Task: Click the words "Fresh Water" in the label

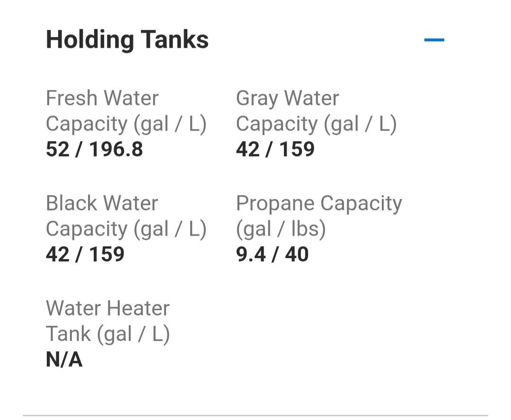Action: click(x=102, y=98)
